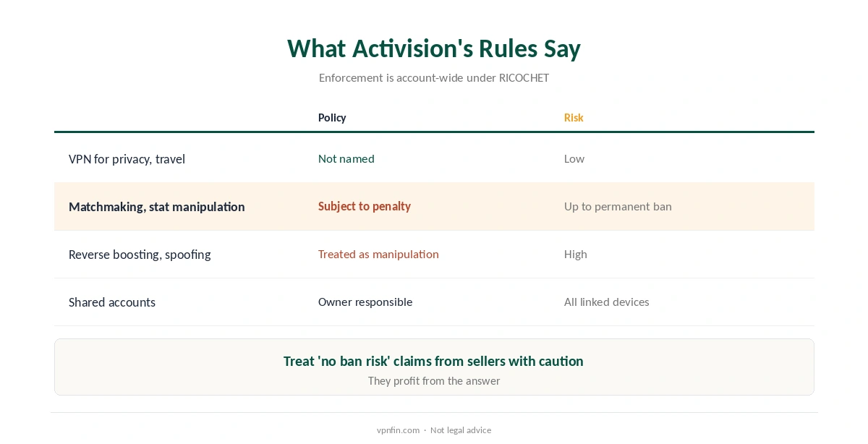Click the 'Not legal advice' footer text
The image size is (868, 444).
tap(461, 430)
